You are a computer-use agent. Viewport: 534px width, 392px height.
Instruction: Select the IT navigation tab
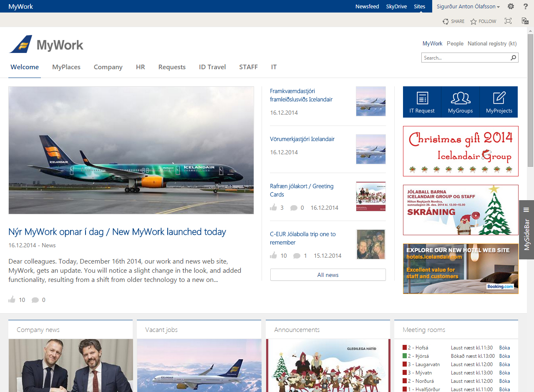click(x=274, y=67)
